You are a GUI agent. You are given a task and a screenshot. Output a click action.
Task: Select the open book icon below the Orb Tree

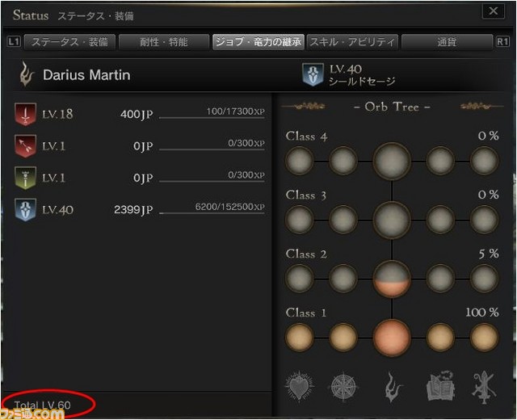[x=440, y=386]
